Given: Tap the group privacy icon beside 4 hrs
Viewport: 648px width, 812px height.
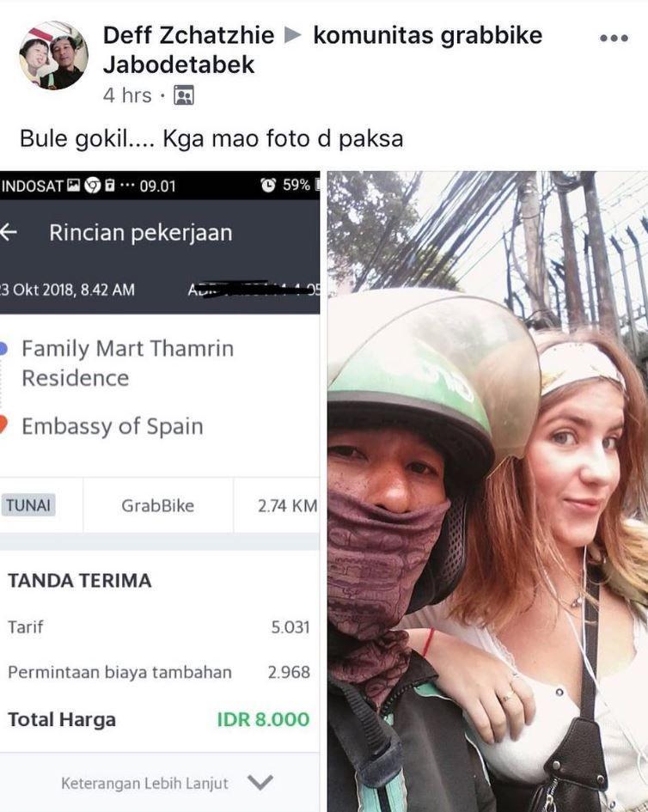Looking at the screenshot, I should click(x=184, y=95).
